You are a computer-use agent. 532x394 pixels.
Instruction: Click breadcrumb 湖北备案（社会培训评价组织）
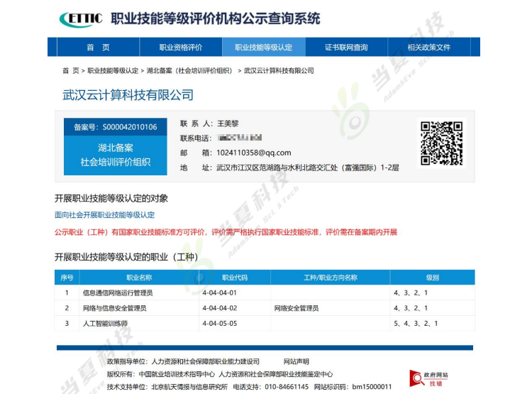[190, 71]
